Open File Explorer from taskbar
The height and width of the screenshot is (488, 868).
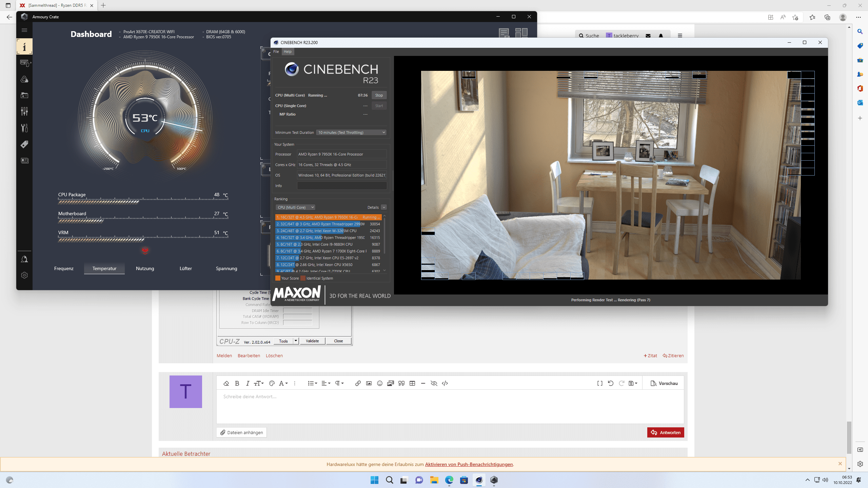point(434,480)
